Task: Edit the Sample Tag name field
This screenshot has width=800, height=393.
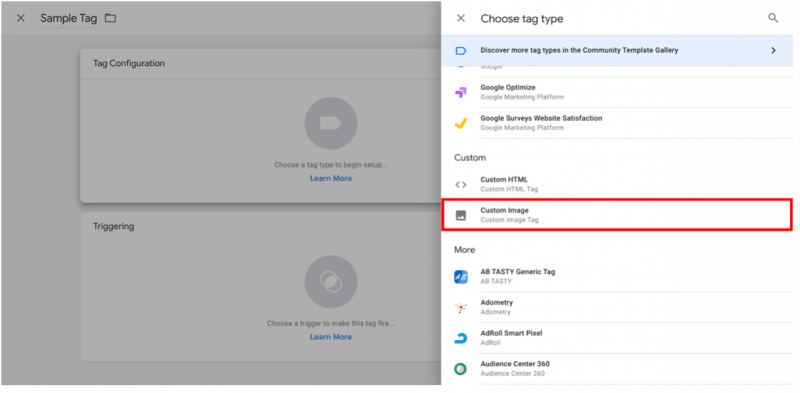Action: point(68,18)
